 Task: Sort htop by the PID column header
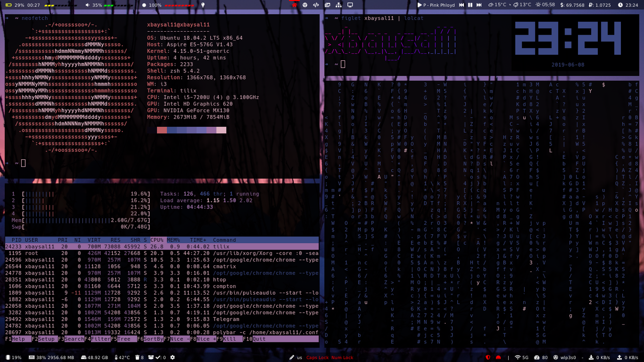pyautogui.click(x=17, y=240)
